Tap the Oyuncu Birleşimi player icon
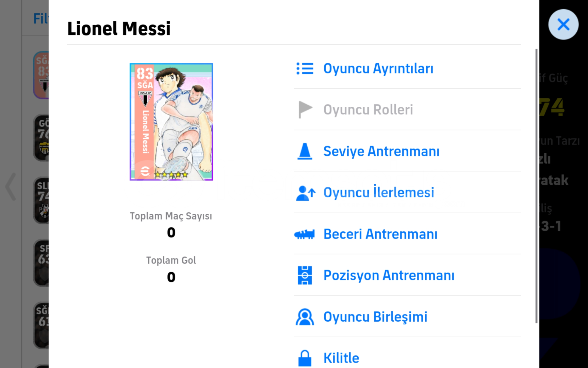Screen dimensions: 588x368 pos(305,317)
